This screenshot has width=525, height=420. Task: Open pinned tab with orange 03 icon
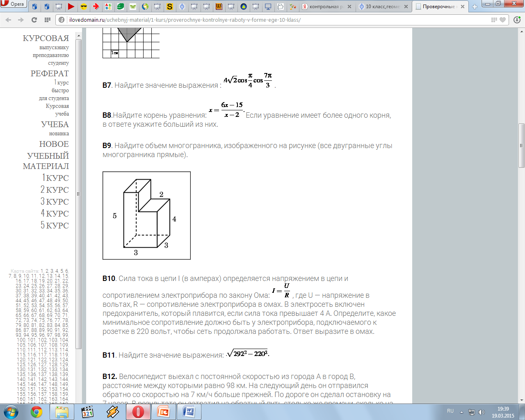click(x=219, y=7)
